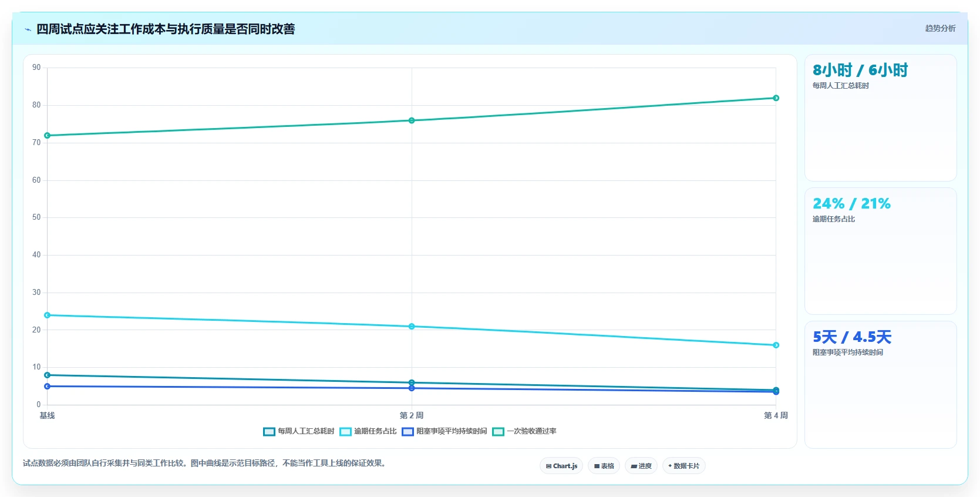Click the trend icon beside the chart title

click(x=28, y=29)
